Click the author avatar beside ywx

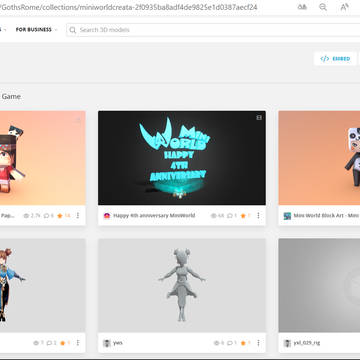tap(107, 343)
